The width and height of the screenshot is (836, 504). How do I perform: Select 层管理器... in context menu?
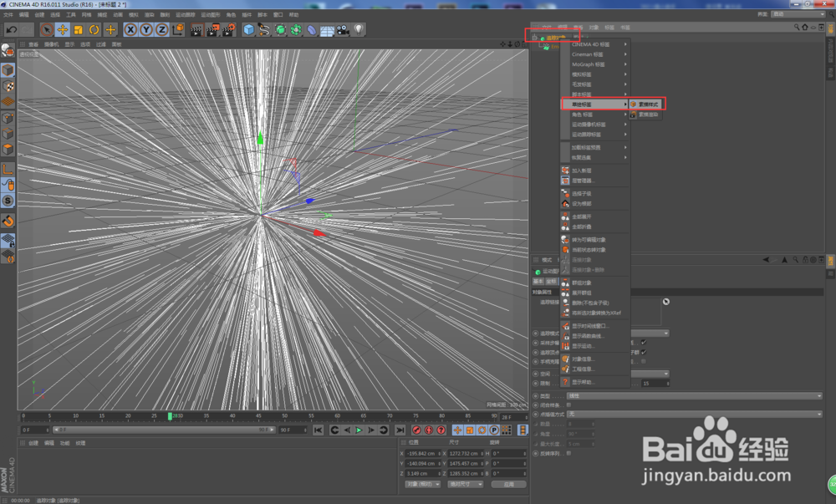[595, 181]
